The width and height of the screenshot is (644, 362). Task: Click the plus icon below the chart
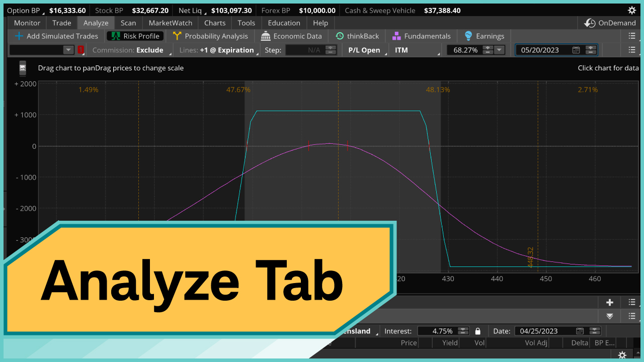[610, 302]
